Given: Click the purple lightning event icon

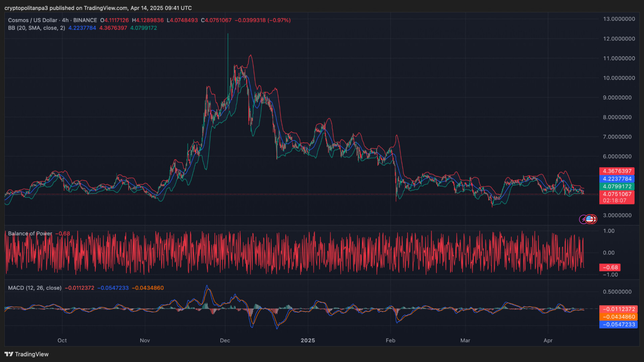Looking at the screenshot, I should pos(583,220).
